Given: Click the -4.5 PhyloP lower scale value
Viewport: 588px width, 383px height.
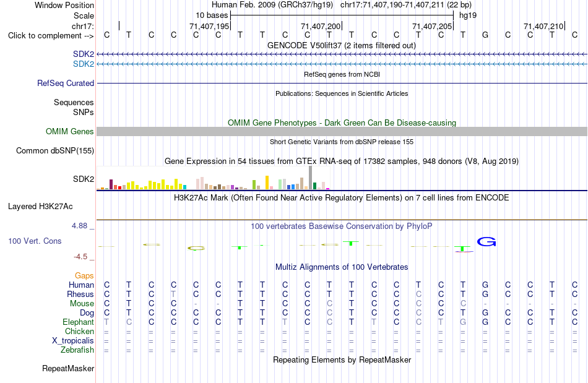Looking at the screenshot, I should point(80,256).
